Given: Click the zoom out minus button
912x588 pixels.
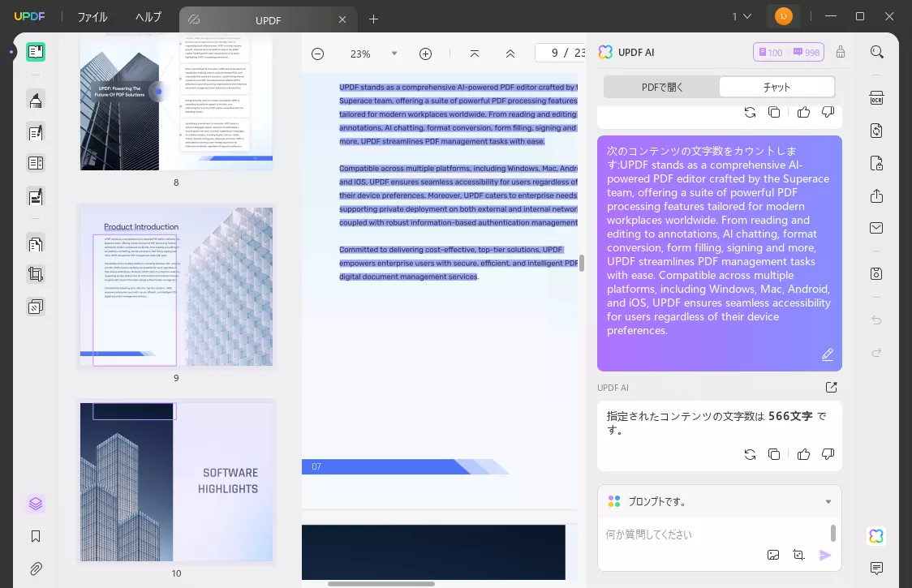Looking at the screenshot, I should coord(317,54).
